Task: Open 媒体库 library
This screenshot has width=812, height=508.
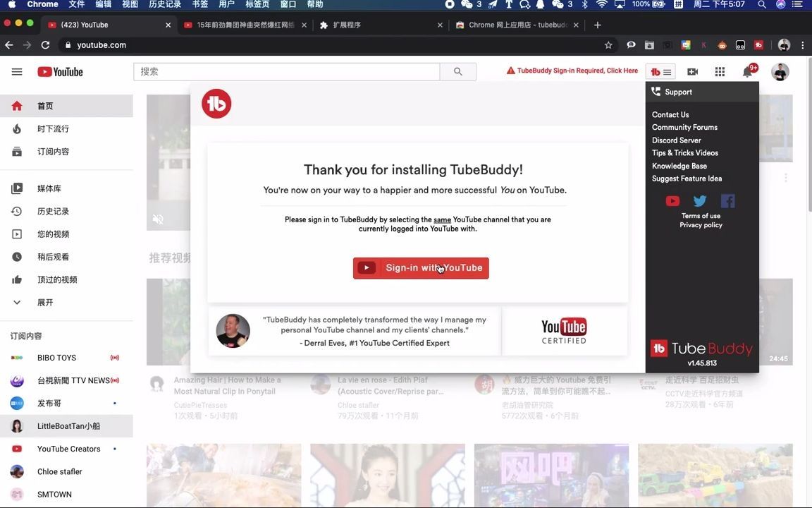Action: (x=66, y=188)
